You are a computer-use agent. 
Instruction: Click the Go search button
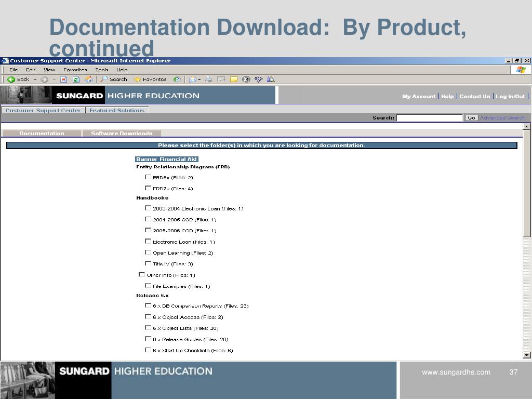point(471,118)
